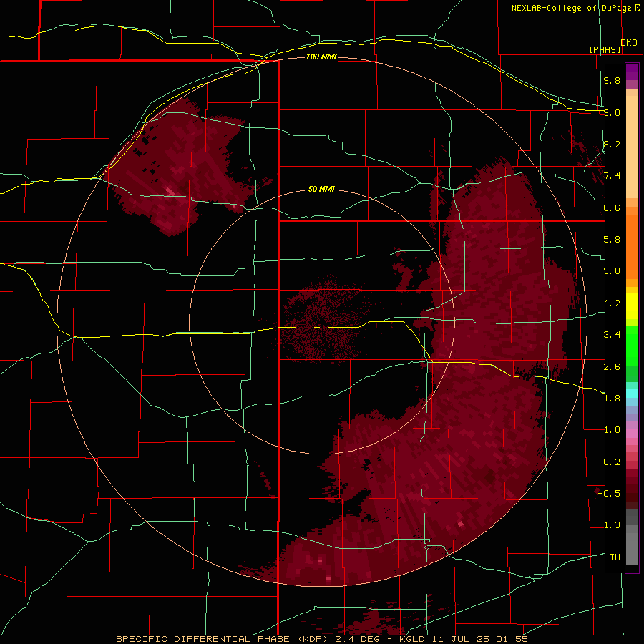Click the bright green segment of the color bar

point(632,345)
